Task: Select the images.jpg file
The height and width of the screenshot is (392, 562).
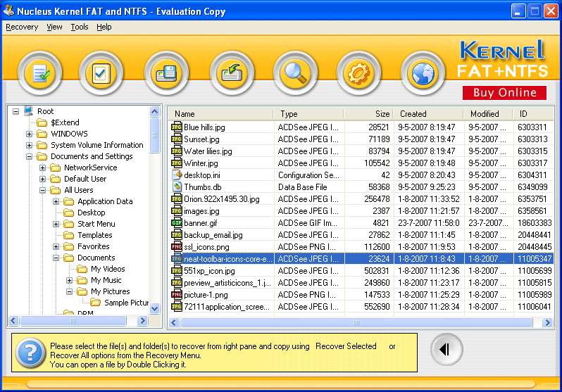Action: pos(361,211)
